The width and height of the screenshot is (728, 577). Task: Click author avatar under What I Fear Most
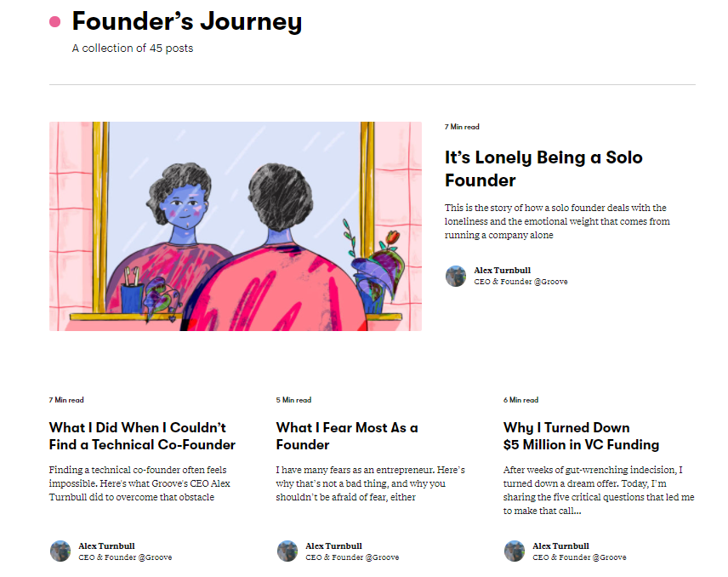[287, 551]
